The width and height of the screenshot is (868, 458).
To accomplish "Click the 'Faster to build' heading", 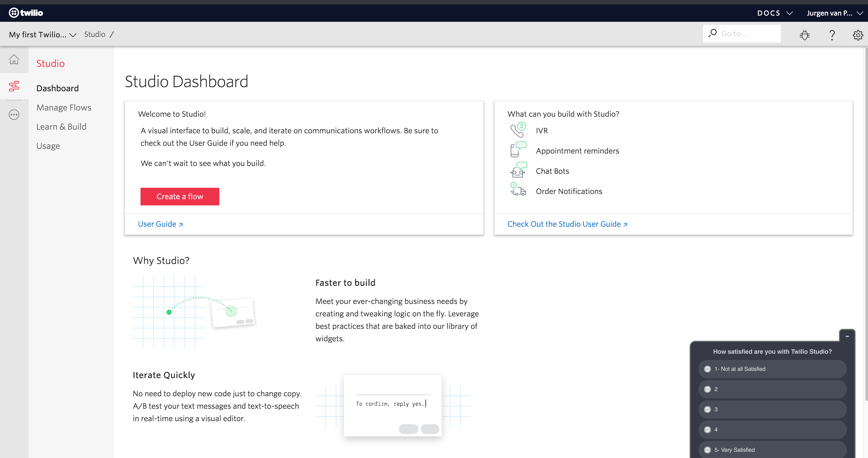I will 345,283.
